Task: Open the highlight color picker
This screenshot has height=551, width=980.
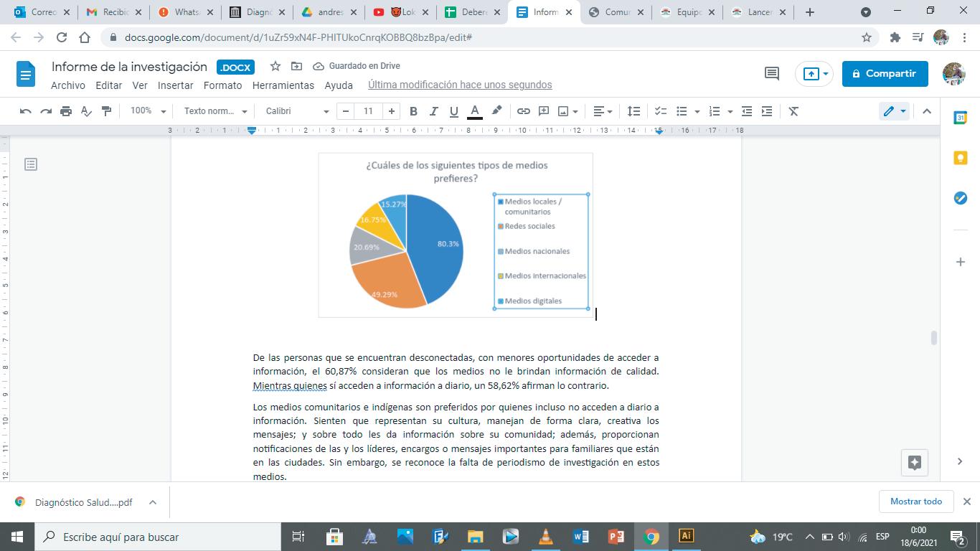Action: [496, 111]
